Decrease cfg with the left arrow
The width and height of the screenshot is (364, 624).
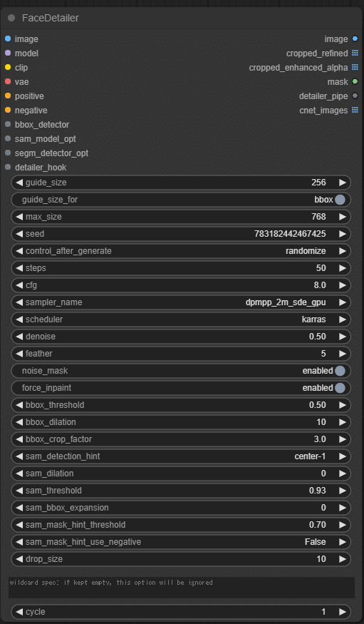coord(19,285)
